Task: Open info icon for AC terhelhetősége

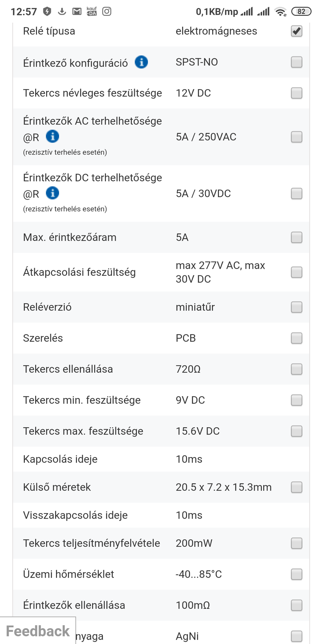Action: pos(52,137)
